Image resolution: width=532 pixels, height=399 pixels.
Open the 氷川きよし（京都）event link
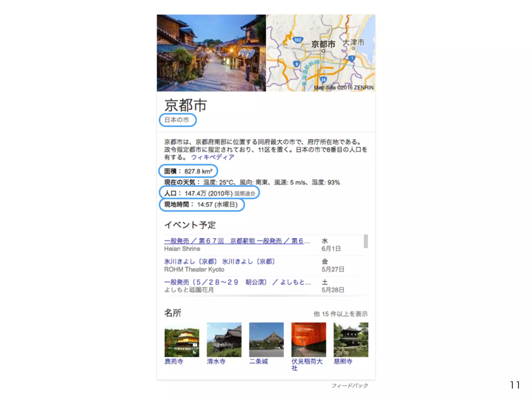click(220, 261)
